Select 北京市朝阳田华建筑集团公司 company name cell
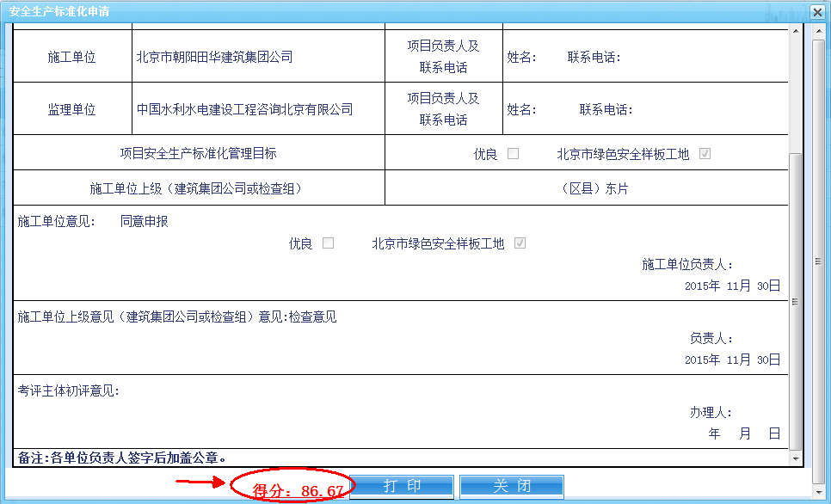 (215, 57)
